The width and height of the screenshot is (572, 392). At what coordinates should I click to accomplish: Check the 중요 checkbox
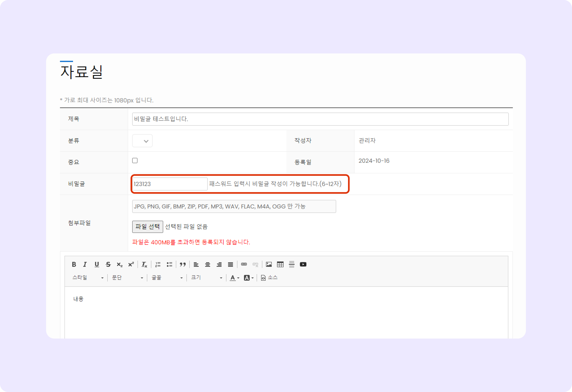[x=135, y=161]
